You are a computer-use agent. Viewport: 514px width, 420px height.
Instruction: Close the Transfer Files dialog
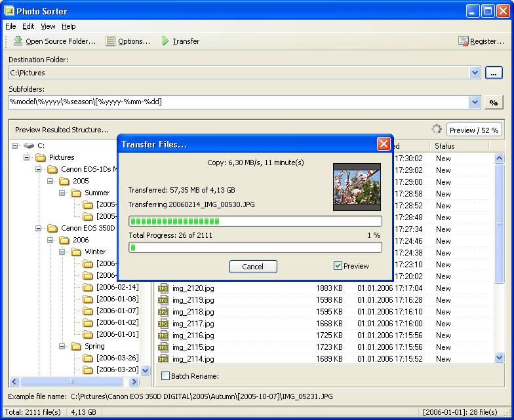tap(384, 144)
